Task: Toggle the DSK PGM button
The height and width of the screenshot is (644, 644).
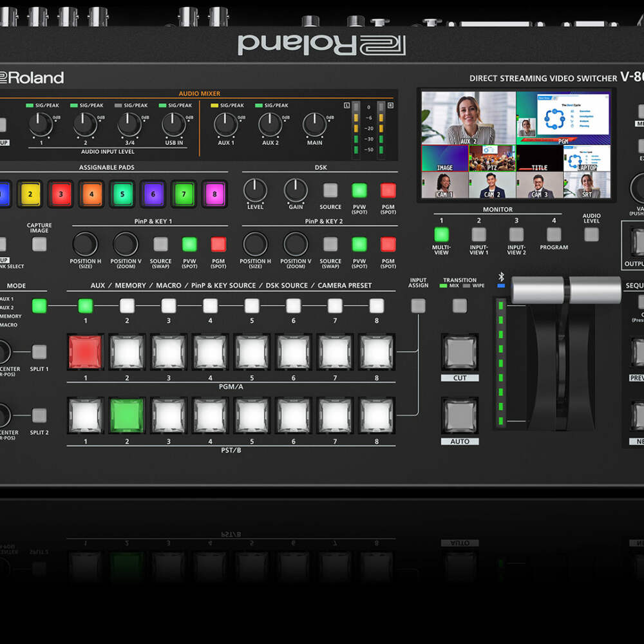Action: coord(388,191)
